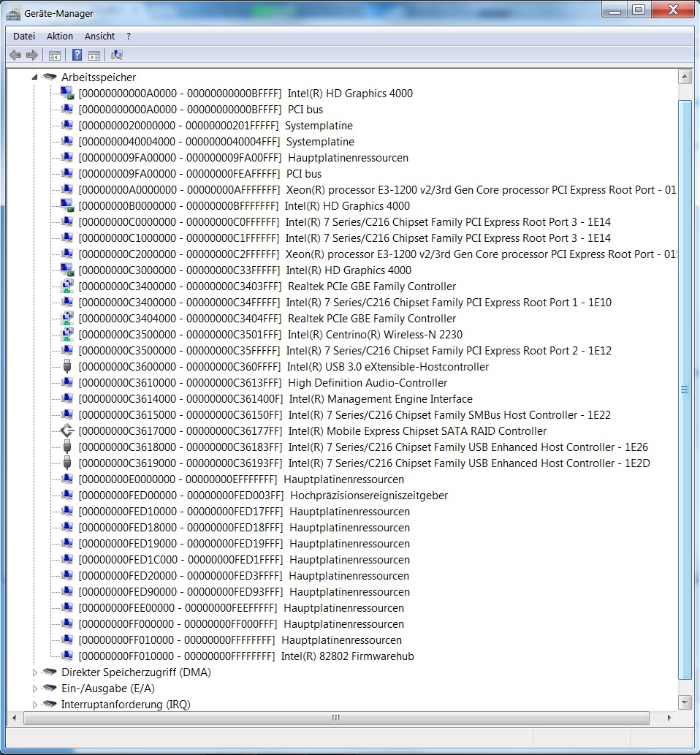The width and height of the screenshot is (700, 755).
Task: Select the C1000000 PCI Express Root Port 3 entry
Action: (345, 238)
